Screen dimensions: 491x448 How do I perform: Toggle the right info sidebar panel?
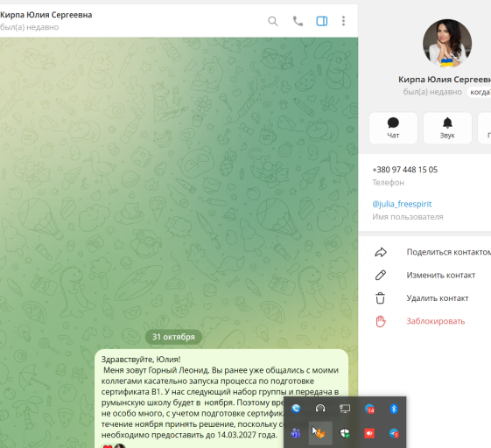(x=322, y=21)
